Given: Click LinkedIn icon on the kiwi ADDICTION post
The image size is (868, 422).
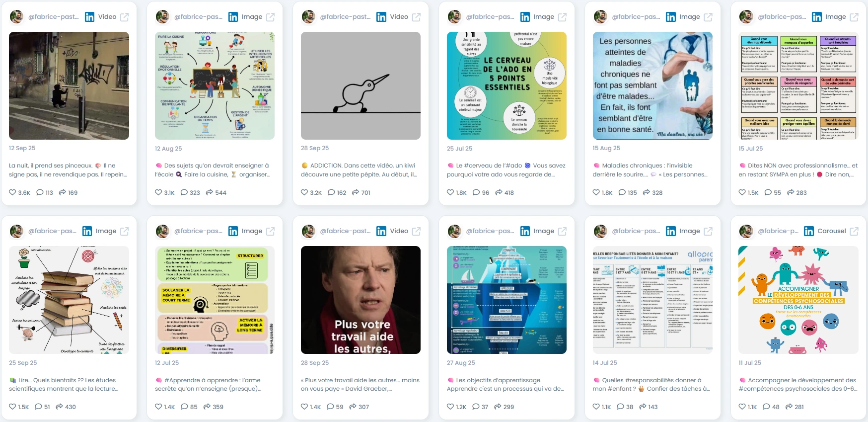Looking at the screenshot, I should tap(381, 17).
